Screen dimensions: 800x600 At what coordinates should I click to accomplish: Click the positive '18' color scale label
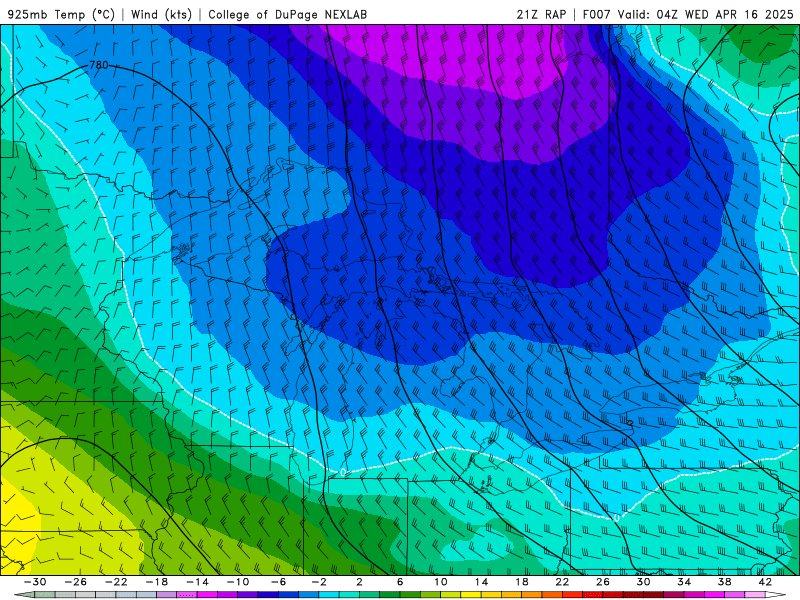pyautogui.click(x=521, y=582)
